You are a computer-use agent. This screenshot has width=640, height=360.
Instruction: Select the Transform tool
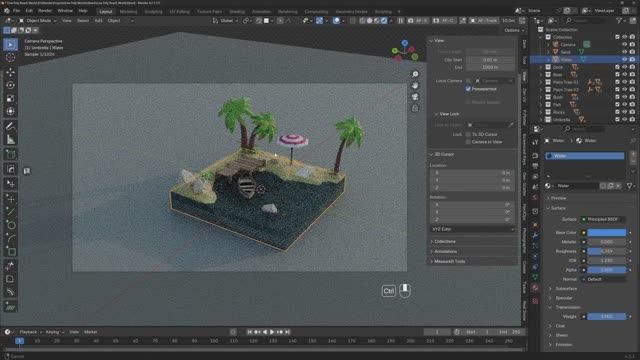point(11,111)
